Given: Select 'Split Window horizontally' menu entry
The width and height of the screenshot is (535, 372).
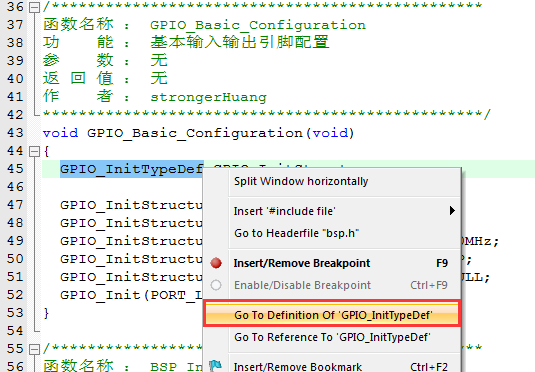Looking at the screenshot, I should click(x=332, y=181).
